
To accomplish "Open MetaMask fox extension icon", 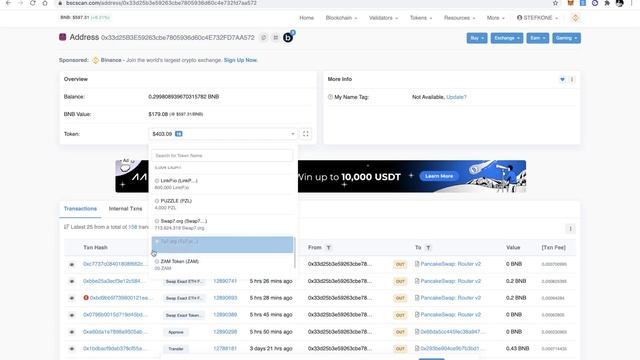I will [571, 3].
